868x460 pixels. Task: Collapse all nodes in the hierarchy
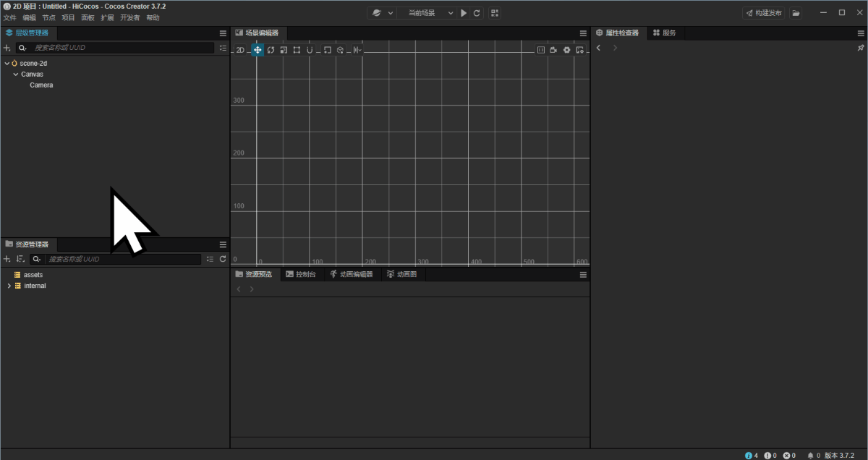(223, 48)
